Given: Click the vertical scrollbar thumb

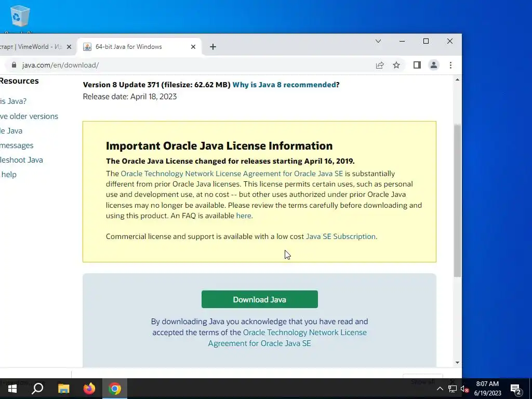Looking at the screenshot, I should click(457, 200).
